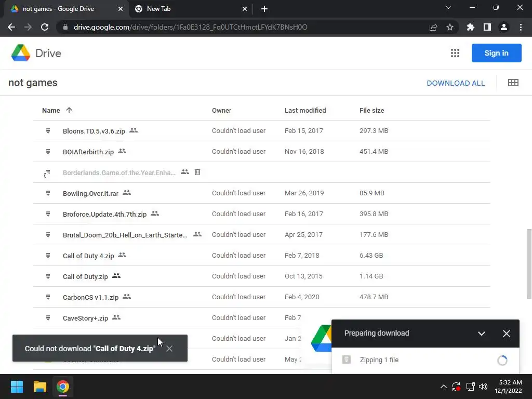Open Chrome three-dot menu
532x399 pixels.
click(x=521, y=27)
